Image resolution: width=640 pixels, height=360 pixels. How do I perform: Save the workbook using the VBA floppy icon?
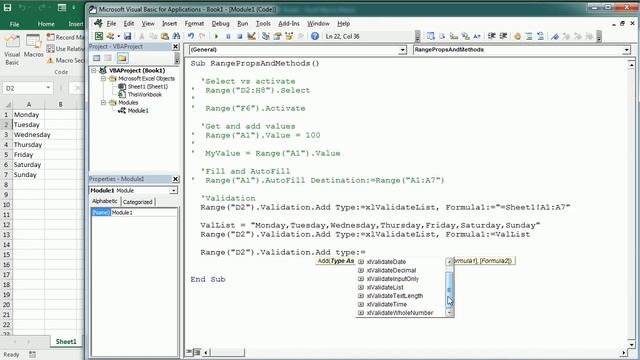point(127,36)
